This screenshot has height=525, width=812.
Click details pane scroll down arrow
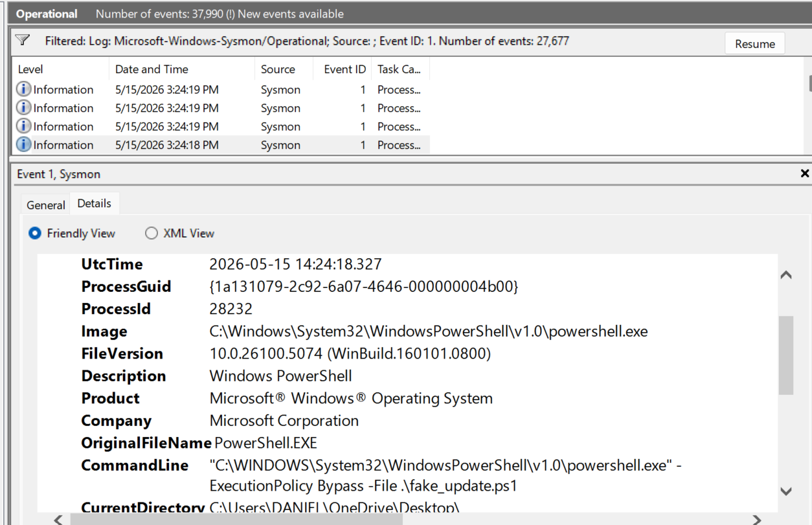[786, 491]
